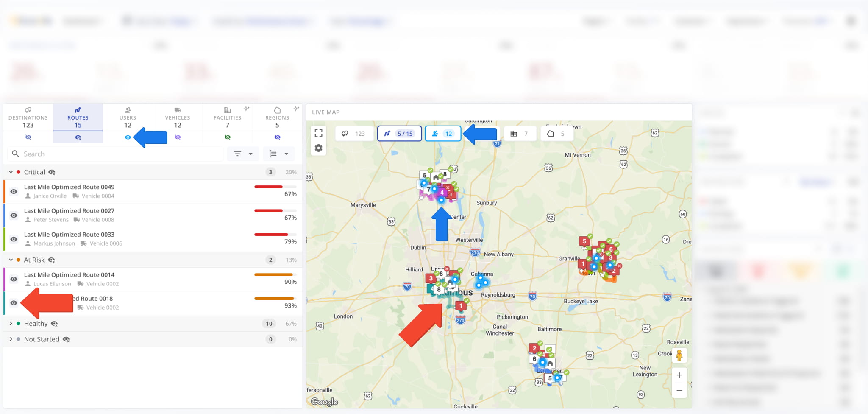The width and height of the screenshot is (868, 414).
Task: Click the map Routes 5/15 chip
Action: click(x=399, y=134)
